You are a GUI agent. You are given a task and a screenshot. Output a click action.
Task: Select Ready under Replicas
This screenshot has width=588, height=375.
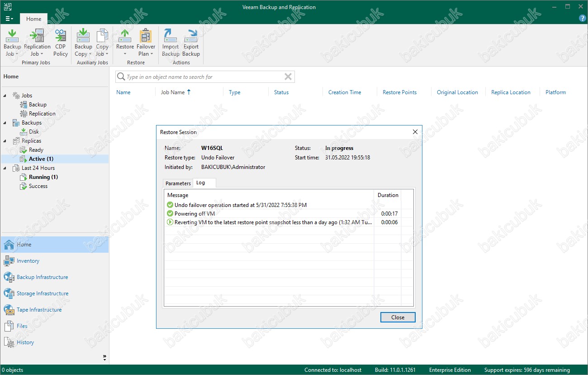coord(36,150)
